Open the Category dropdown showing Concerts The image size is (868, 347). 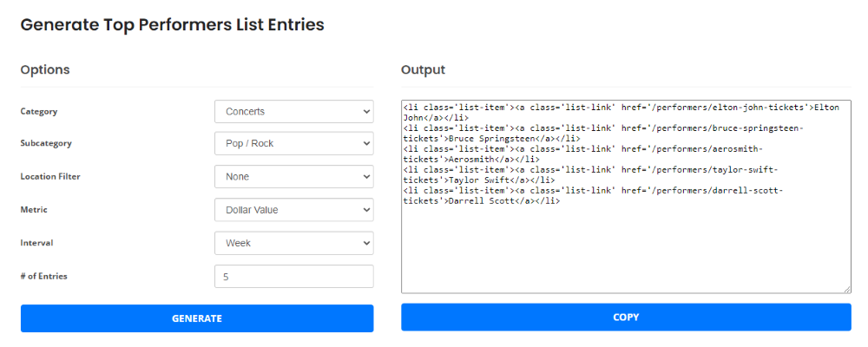coord(294,111)
